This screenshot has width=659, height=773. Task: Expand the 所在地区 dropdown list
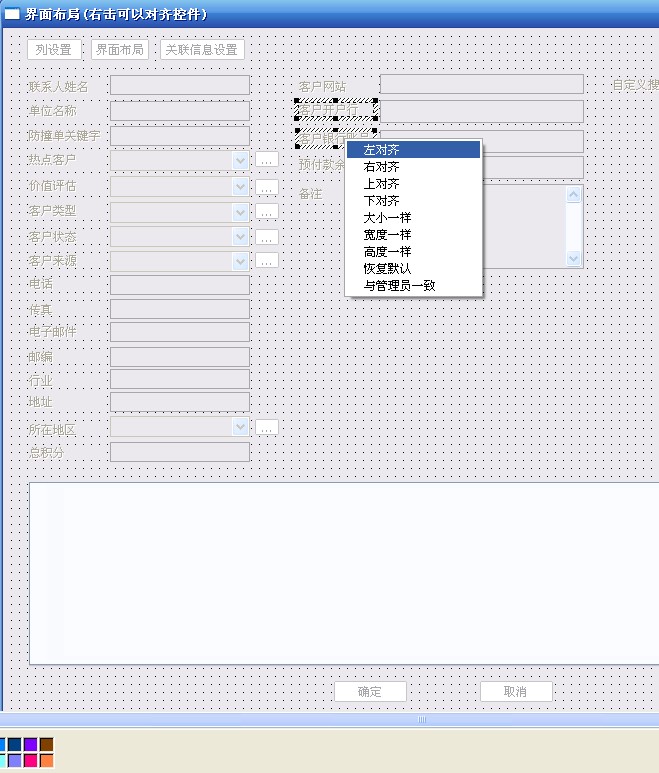tap(240, 427)
